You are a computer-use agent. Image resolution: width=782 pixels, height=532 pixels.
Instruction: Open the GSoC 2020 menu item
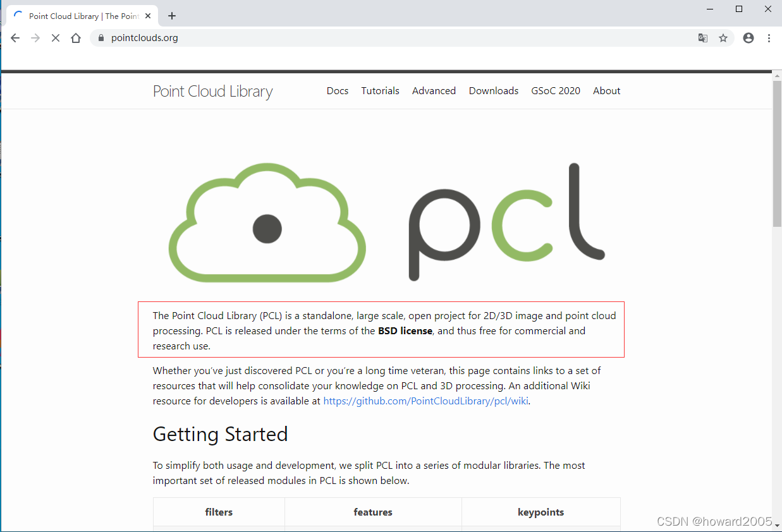pyautogui.click(x=556, y=91)
